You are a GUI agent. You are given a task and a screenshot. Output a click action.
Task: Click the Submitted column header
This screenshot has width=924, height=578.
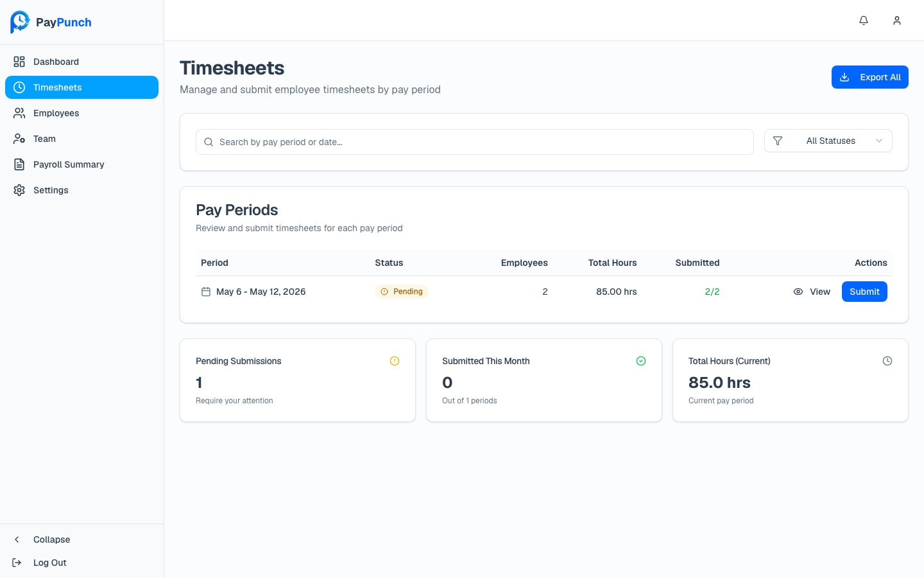pyautogui.click(x=697, y=263)
